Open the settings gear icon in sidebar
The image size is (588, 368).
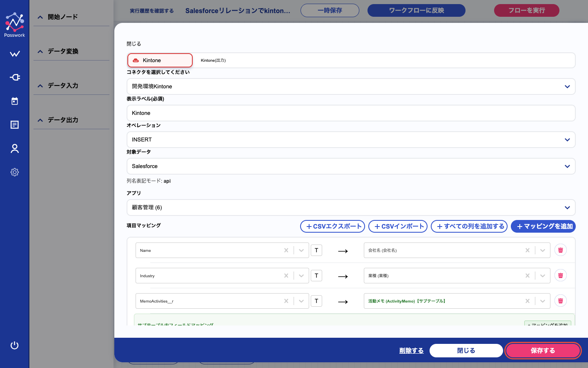click(15, 172)
